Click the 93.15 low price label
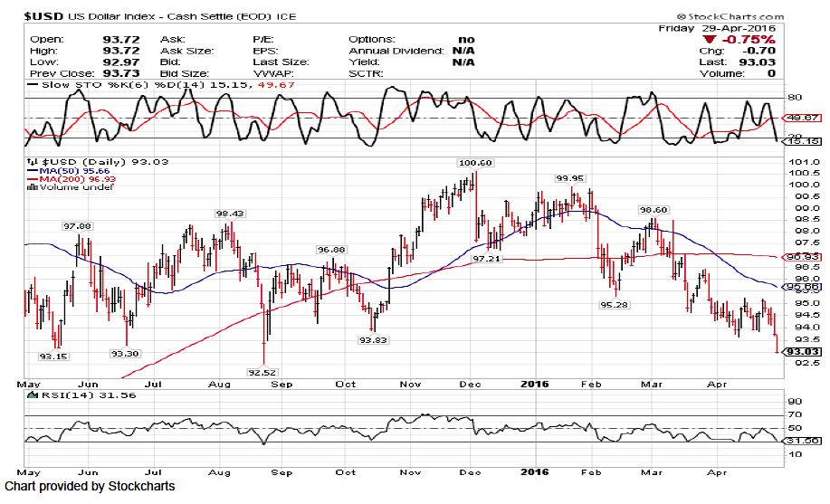 coord(53,357)
